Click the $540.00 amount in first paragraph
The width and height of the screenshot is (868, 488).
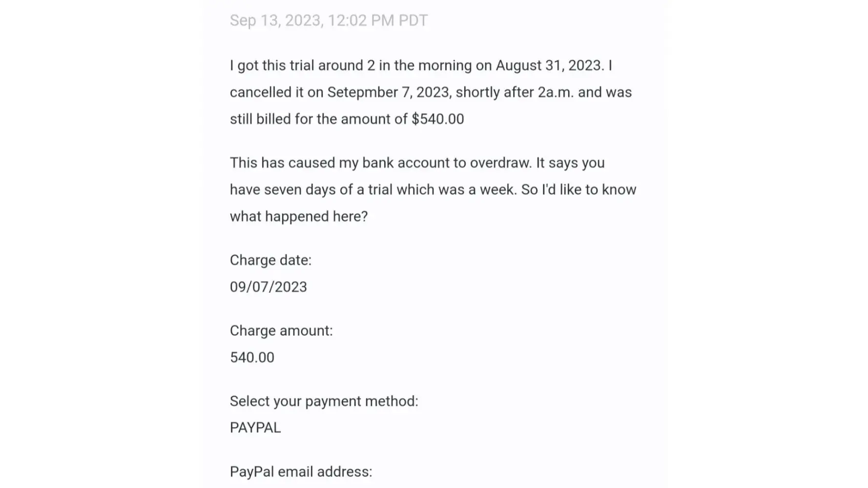tap(437, 119)
